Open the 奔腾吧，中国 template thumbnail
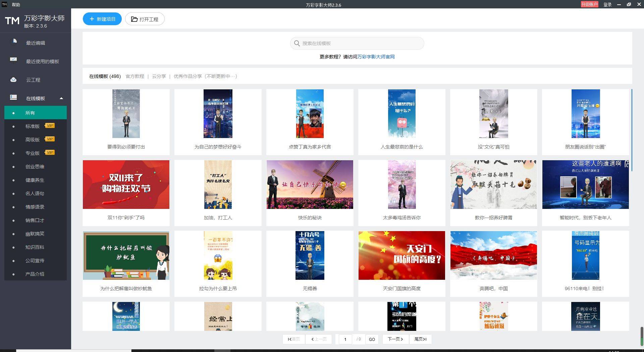The image size is (644, 352). tap(494, 255)
